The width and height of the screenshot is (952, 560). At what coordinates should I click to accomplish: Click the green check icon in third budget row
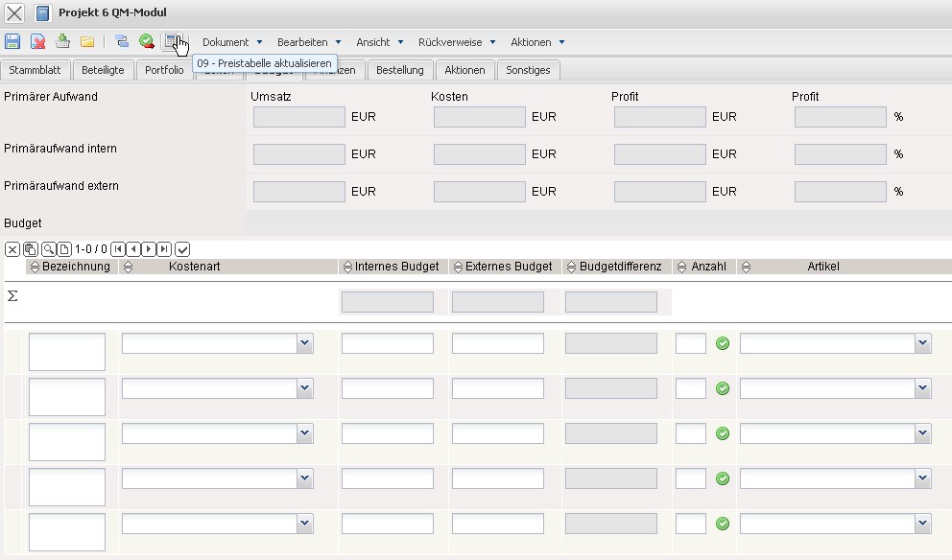click(723, 433)
